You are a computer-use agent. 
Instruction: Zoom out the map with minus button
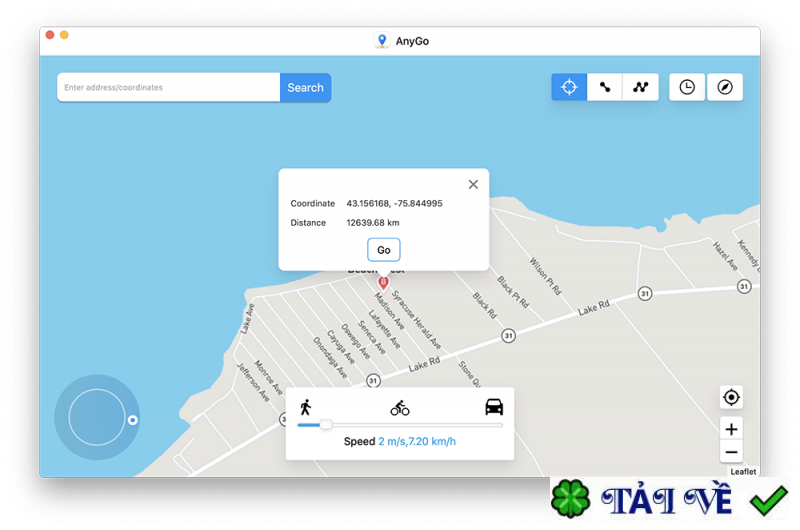click(731, 452)
